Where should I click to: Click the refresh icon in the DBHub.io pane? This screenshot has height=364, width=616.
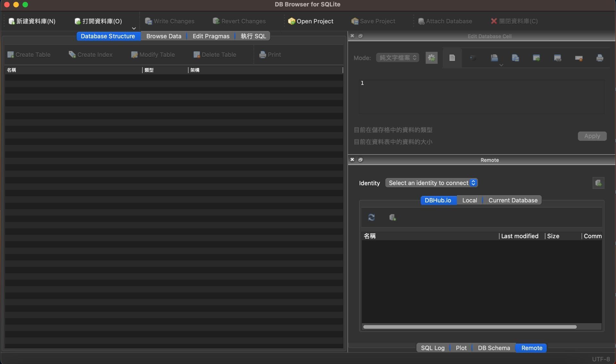371,217
